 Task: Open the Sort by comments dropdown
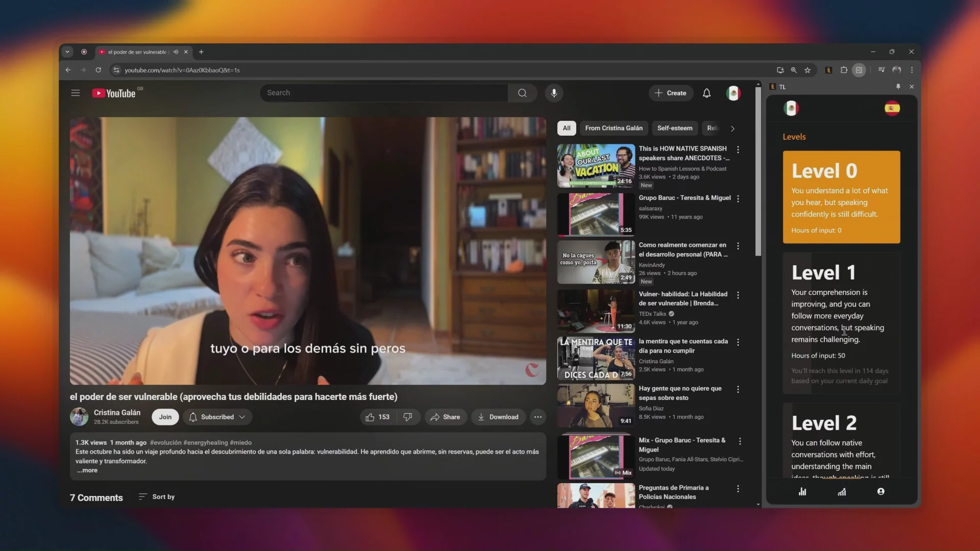(x=157, y=497)
